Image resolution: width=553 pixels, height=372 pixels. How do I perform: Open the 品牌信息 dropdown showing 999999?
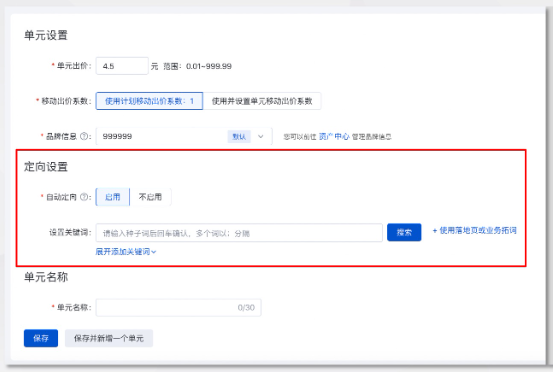(x=184, y=136)
